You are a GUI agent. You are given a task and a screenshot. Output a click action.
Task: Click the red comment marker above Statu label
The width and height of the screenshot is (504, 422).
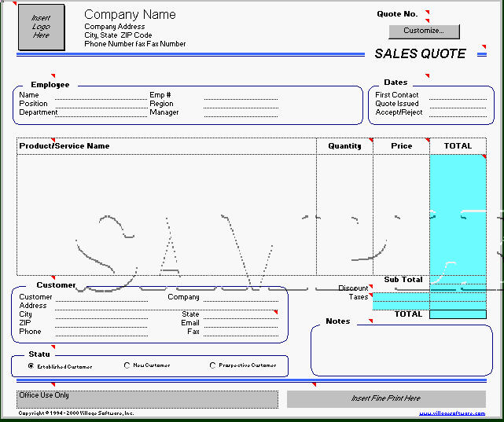pos(52,347)
